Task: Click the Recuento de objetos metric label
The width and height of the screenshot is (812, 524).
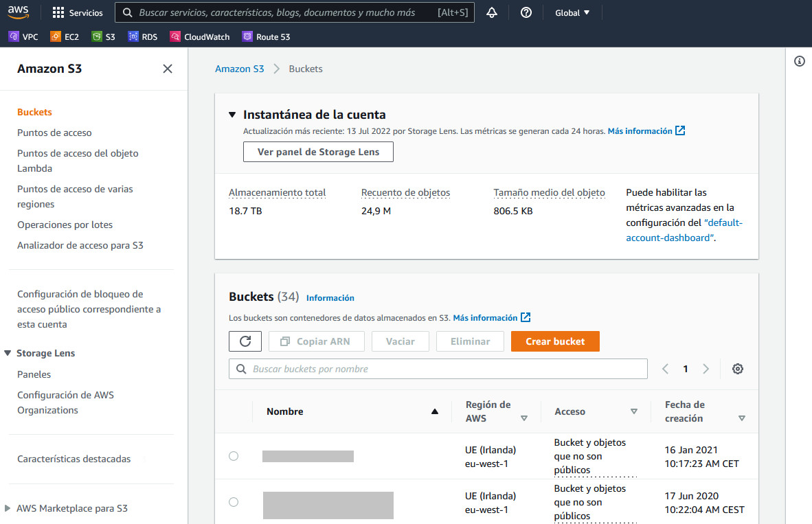Action: [x=405, y=192]
